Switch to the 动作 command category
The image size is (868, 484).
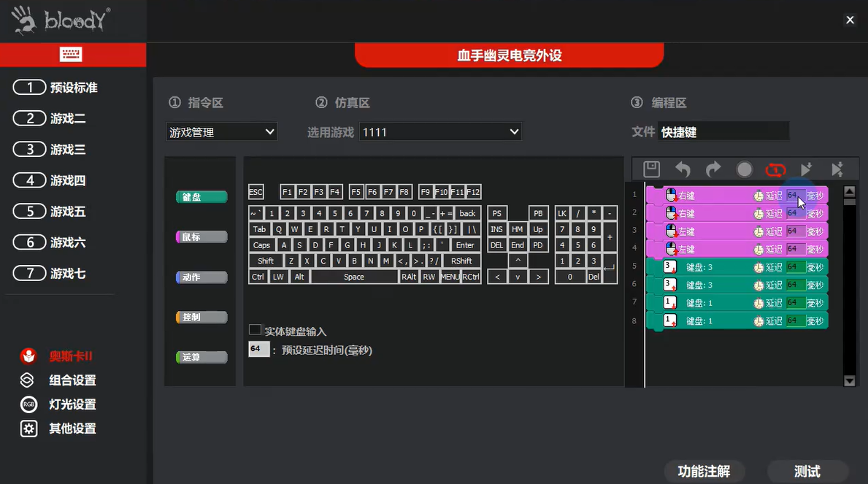tap(201, 277)
